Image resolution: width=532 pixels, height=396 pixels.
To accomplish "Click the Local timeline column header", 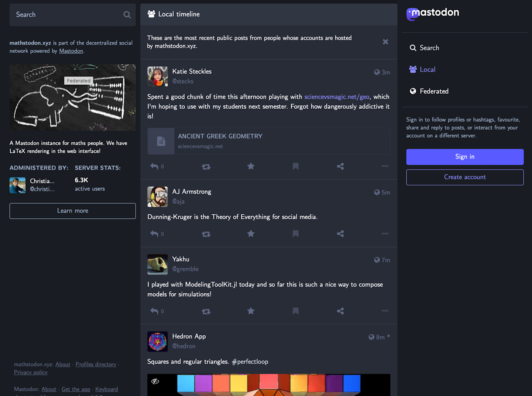I will point(269,14).
